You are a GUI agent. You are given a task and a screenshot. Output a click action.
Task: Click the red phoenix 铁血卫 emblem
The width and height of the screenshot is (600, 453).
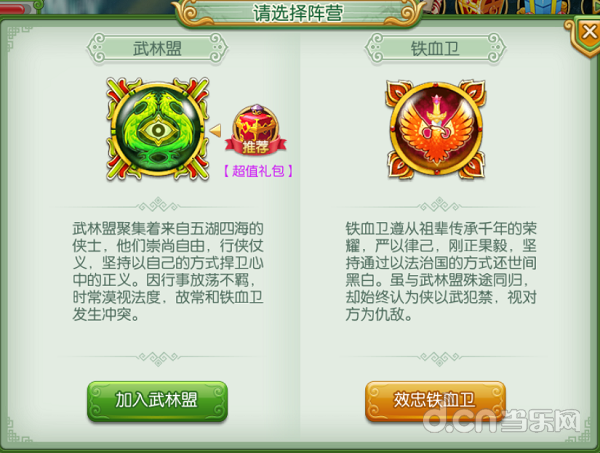(x=435, y=130)
